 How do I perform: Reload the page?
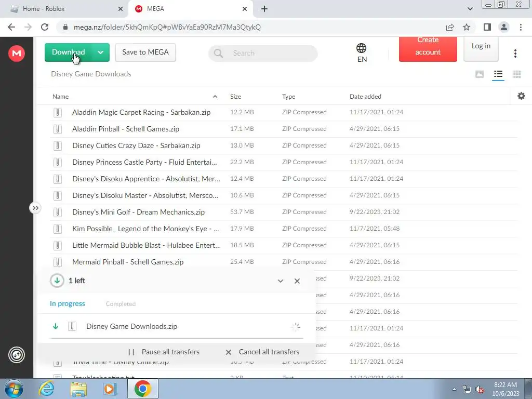[45, 27]
